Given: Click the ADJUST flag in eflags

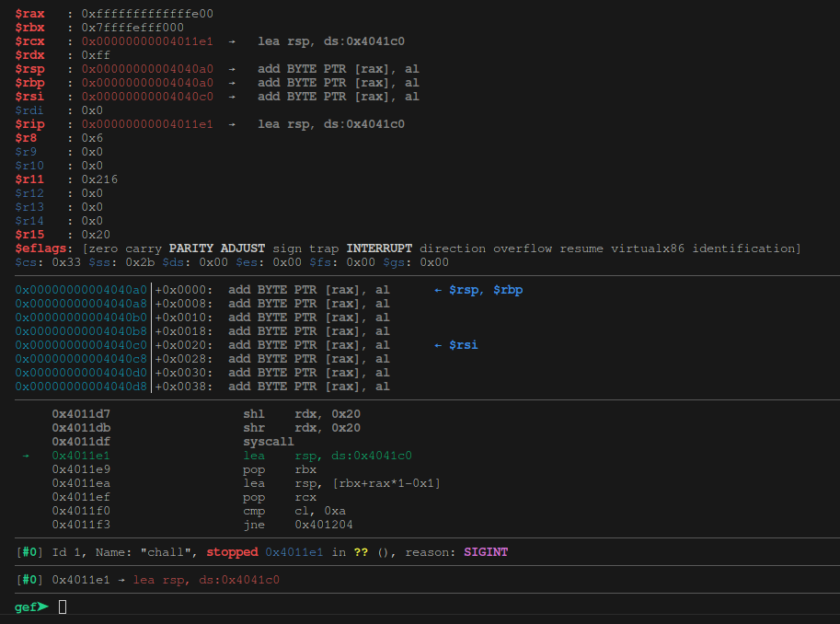Looking at the screenshot, I should pos(243,248).
